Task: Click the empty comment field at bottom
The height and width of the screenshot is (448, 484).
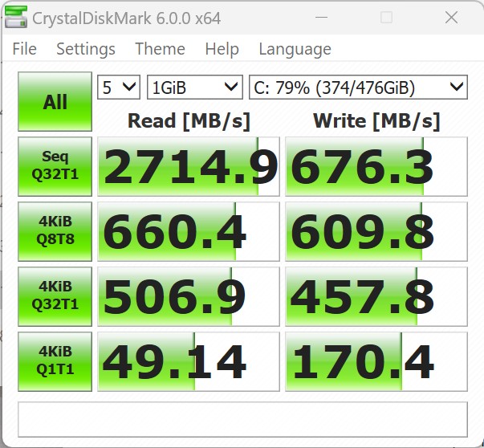Action: pos(242,419)
